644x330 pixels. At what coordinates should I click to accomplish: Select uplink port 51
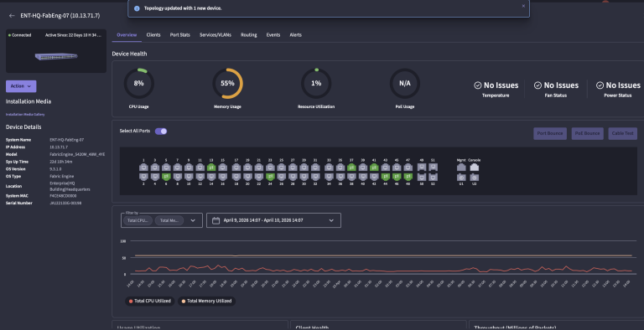tap(433, 167)
